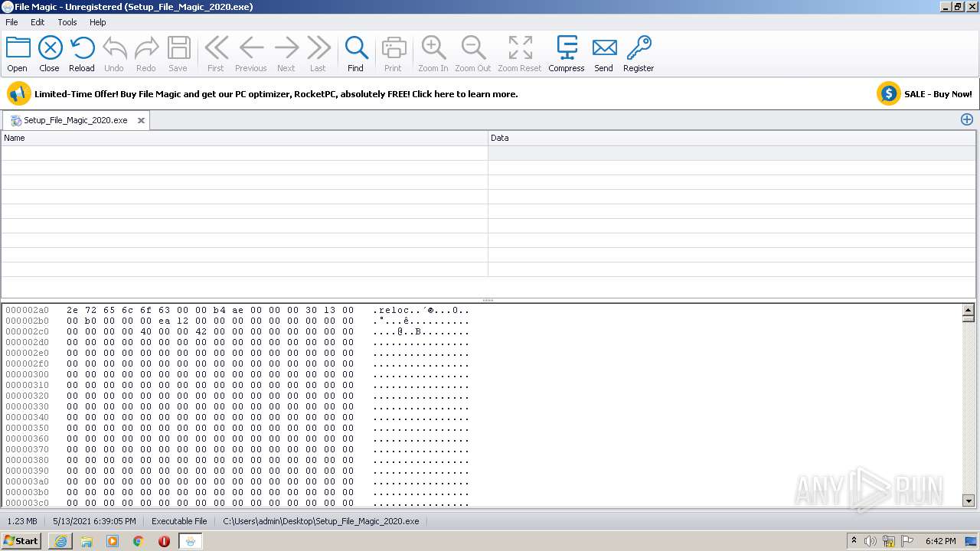Click the hex view scroll down arrow

click(x=969, y=500)
